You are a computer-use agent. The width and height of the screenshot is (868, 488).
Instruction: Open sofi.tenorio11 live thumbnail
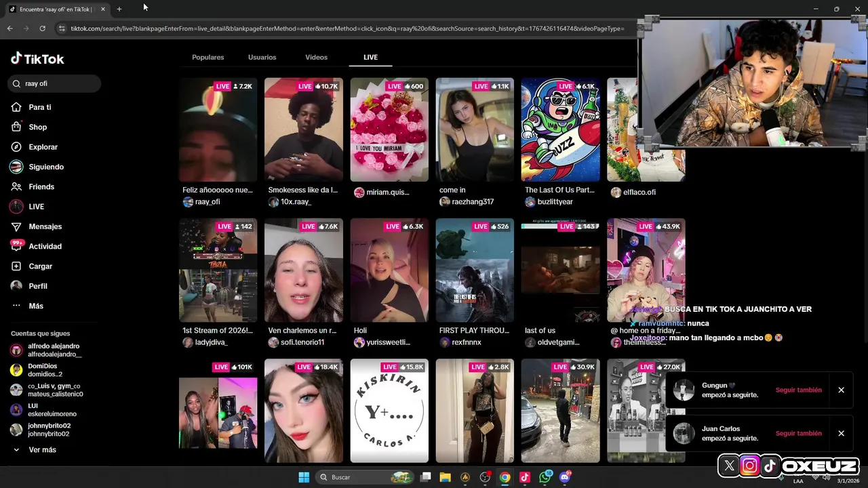304,270
